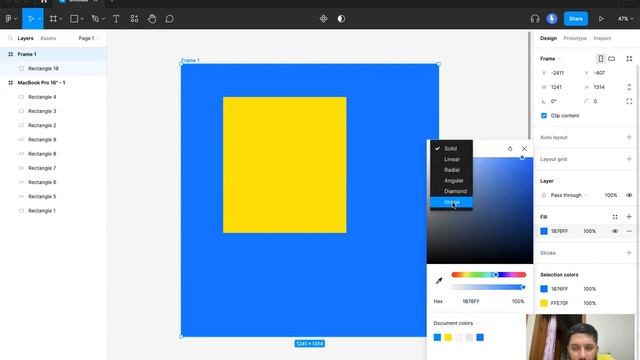Image resolution: width=640 pixels, height=360 pixels.
Task: Click the headphones audio icon
Action: pyautogui.click(x=535, y=19)
